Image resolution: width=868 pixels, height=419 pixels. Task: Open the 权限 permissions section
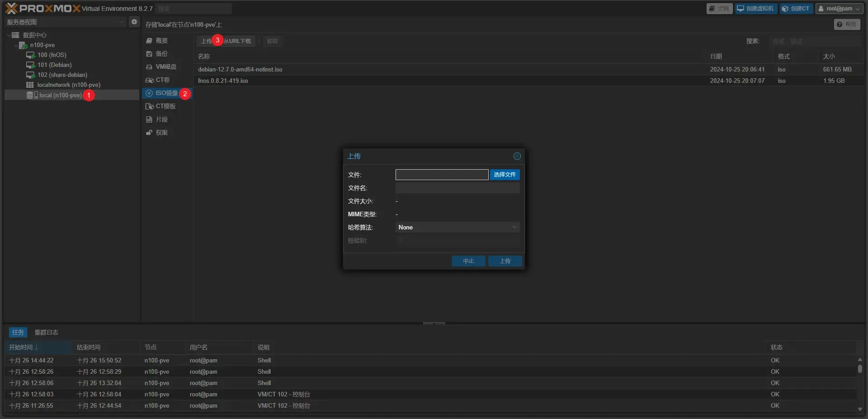click(x=161, y=133)
